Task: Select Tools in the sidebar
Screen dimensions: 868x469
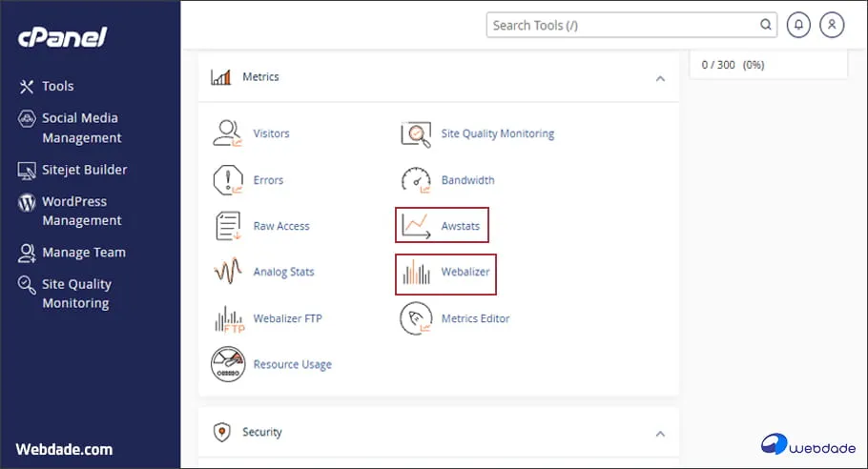Action: pyautogui.click(x=57, y=87)
